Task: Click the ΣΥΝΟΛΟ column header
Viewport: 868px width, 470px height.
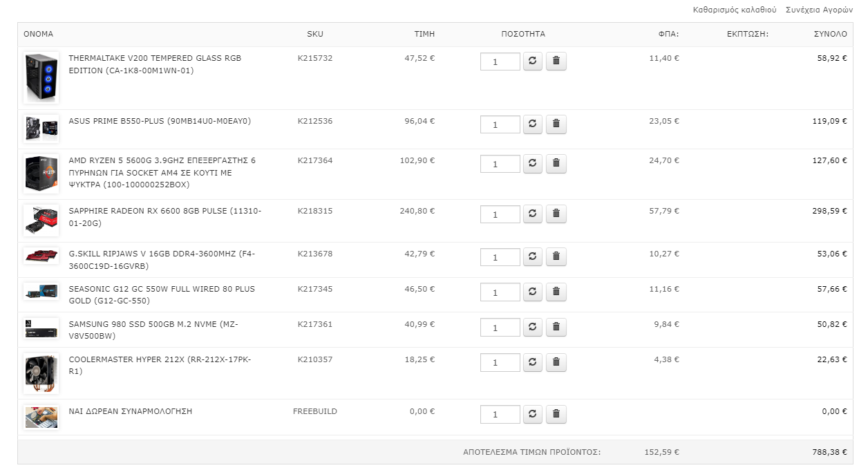Action: pos(830,34)
